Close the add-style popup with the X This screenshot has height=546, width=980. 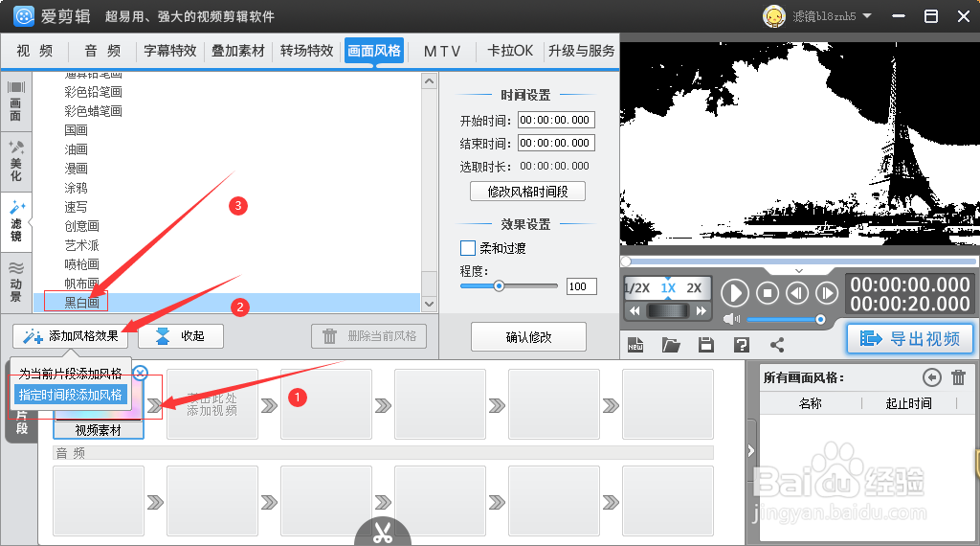click(x=141, y=374)
